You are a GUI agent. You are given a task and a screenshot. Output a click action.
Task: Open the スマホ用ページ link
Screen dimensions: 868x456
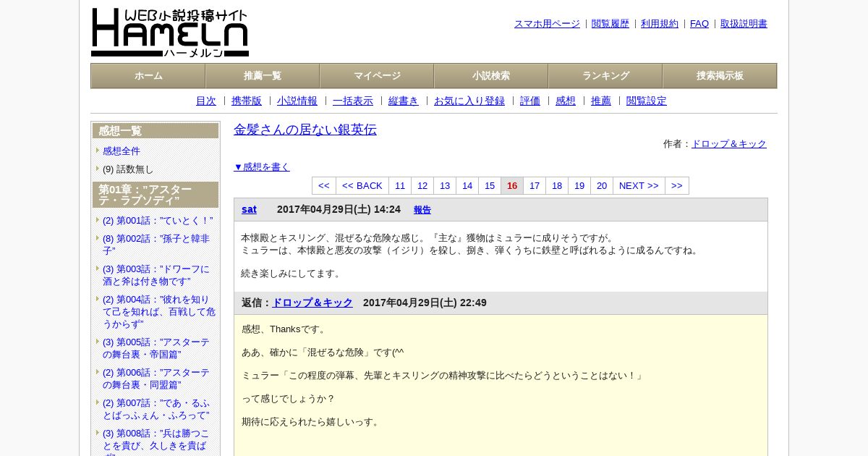[547, 24]
